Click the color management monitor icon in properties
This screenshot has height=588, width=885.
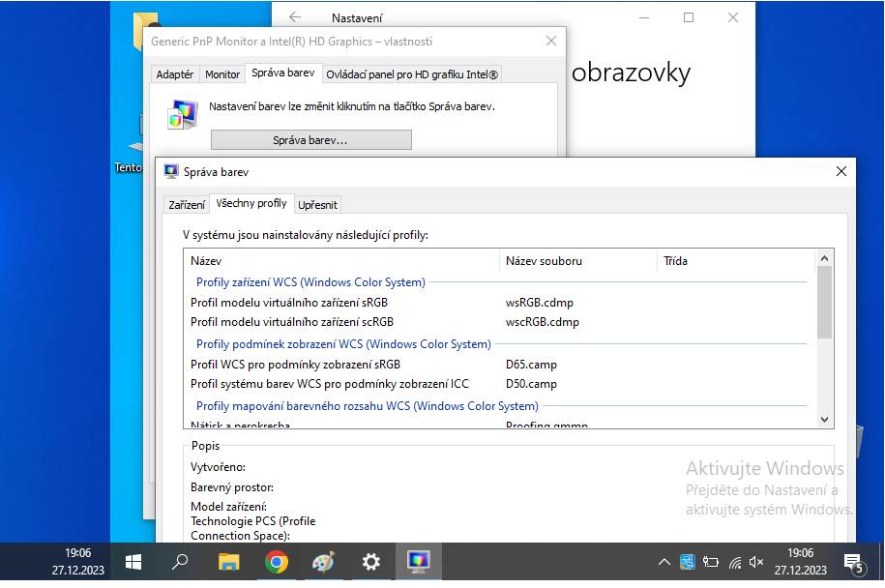pyautogui.click(x=183, y=114)
